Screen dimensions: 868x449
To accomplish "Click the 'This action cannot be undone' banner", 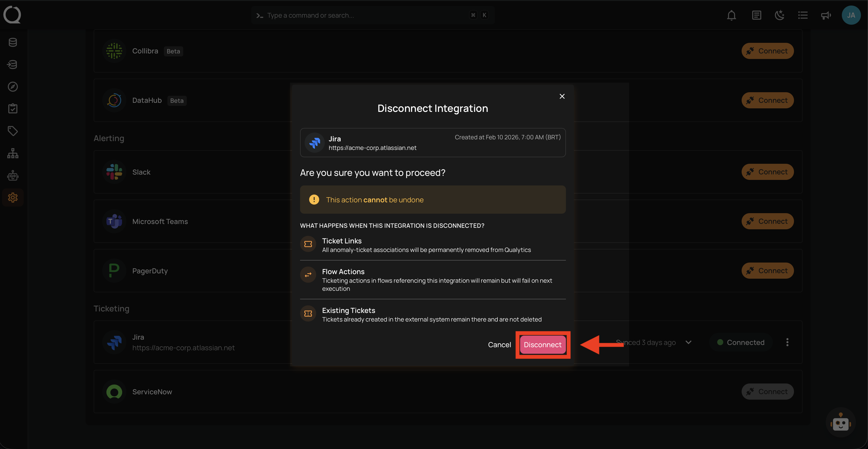I will pos(433,200).
